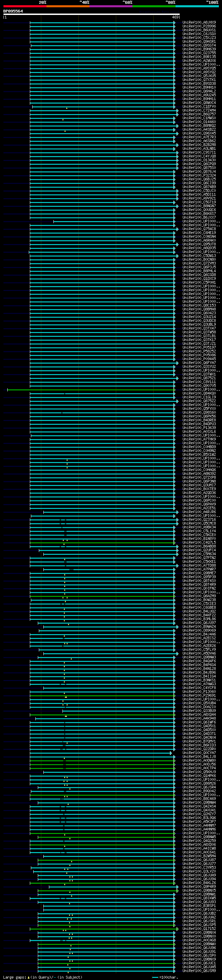This screenshot has width=222, height=980.
Task: Open the UniRef100_Q6H4L2 hit
Action: click(199, 91)
